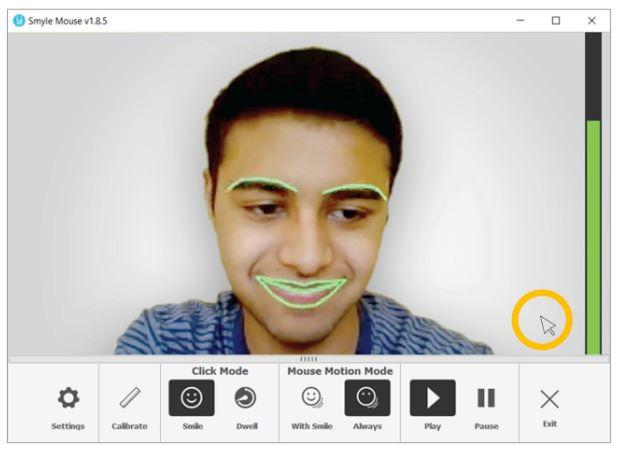Select Always mouse motion mode
620x452 pixels.
click(367, 398)
